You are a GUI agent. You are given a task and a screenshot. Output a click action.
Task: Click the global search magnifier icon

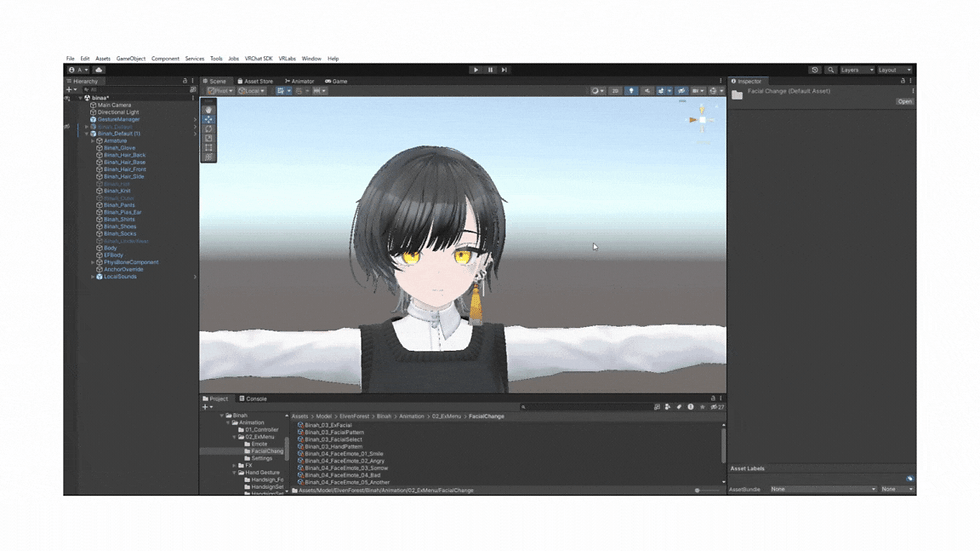coord(831,70)
